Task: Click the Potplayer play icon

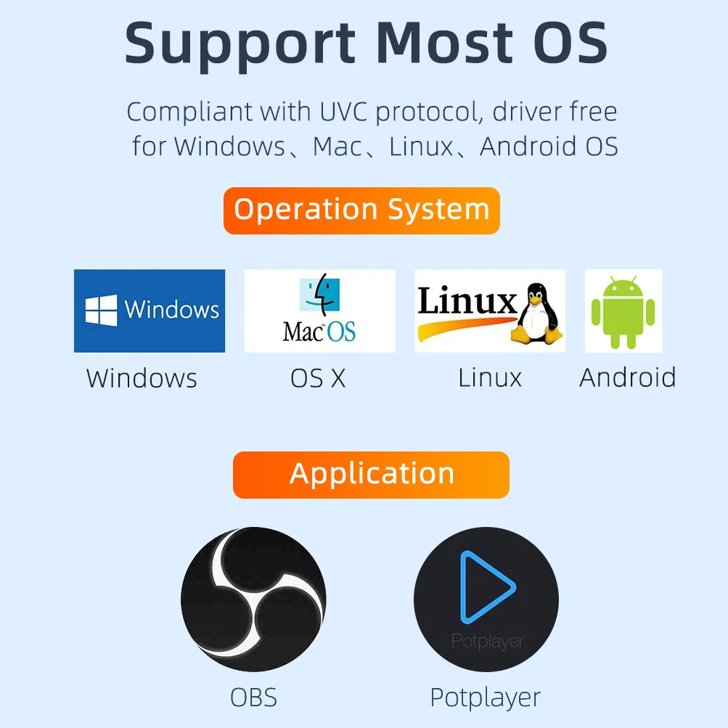Action: [x=486, y=599]
